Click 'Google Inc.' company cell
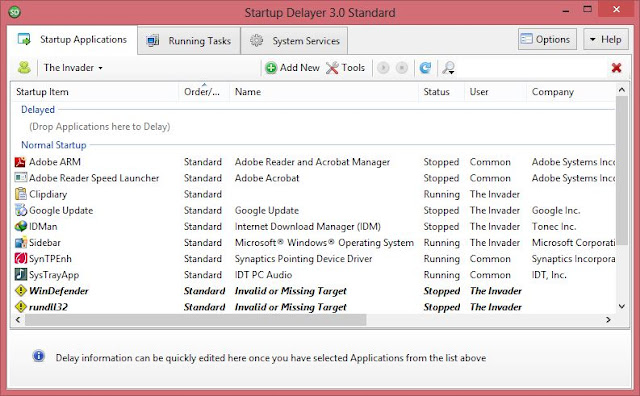Screen dimensions: 640x396 point(556,211)
